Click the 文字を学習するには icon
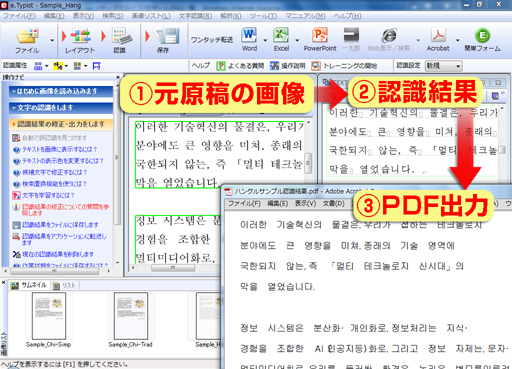Viewport: 512px width, 369px height. tap(16, 195)
